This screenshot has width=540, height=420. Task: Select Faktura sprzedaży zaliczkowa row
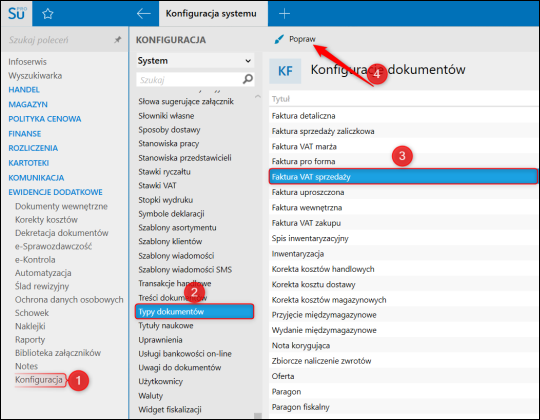[x=403, y=131]
